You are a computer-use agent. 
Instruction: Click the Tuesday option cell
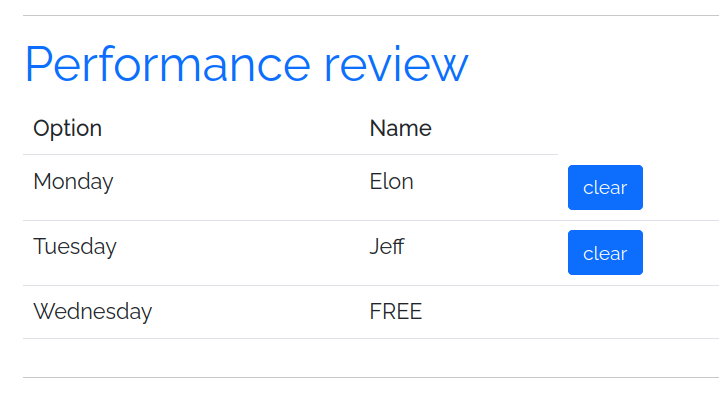tap(75, 247)
